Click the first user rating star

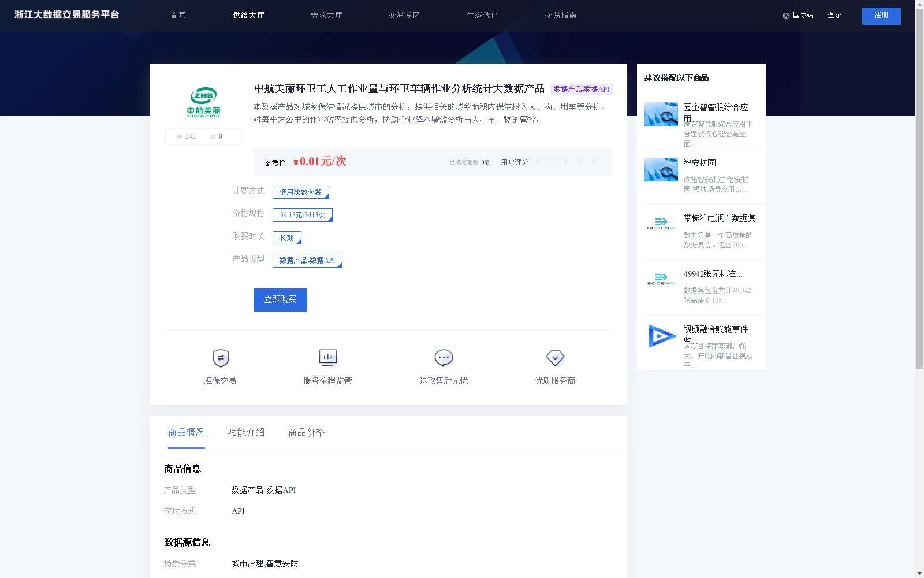coord(538,162)
